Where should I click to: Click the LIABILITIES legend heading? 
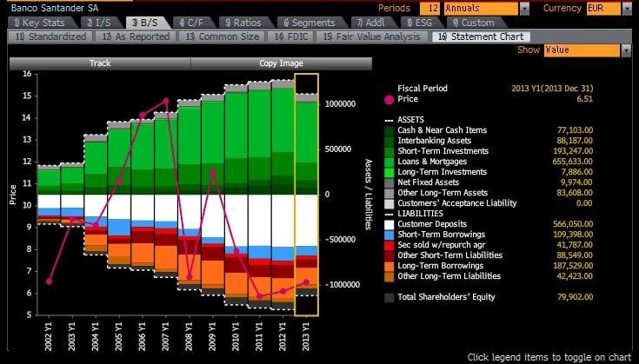420,214
